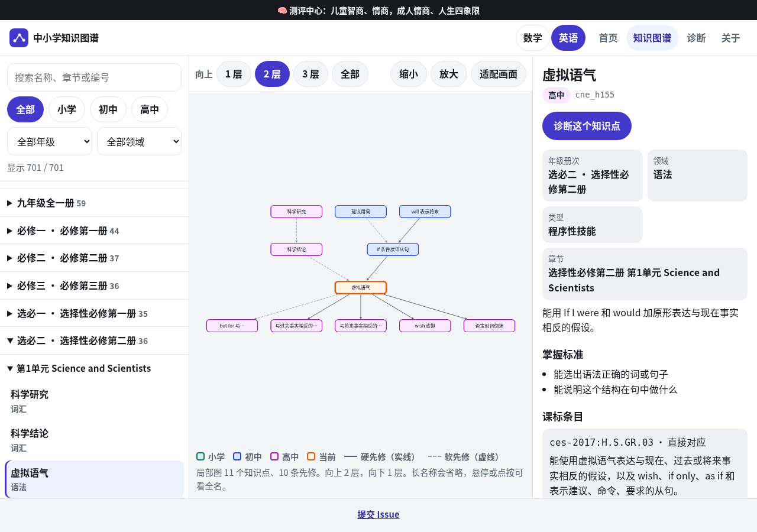Click the if 条件状语从句 graph node
The image size is (757, 532).
pyautogui.click(x=393, y=249)
